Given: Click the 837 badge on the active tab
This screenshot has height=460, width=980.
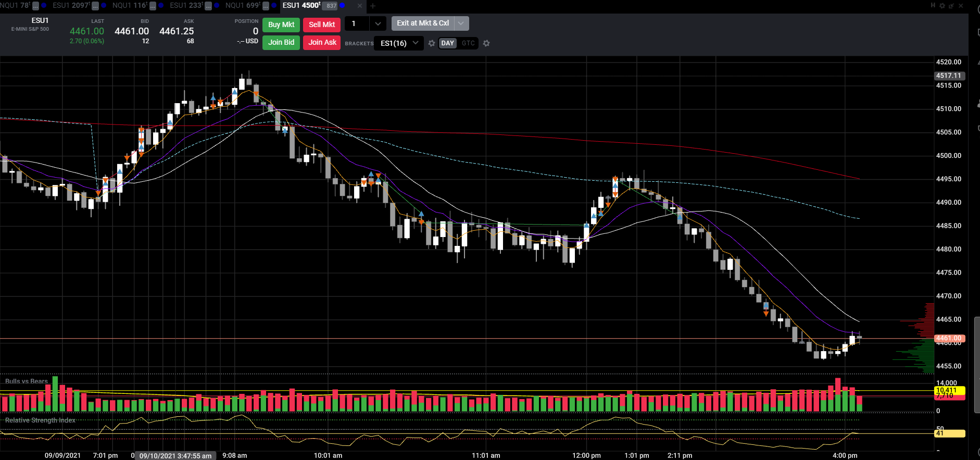Looking at the screenshot, I should [330, 6].
